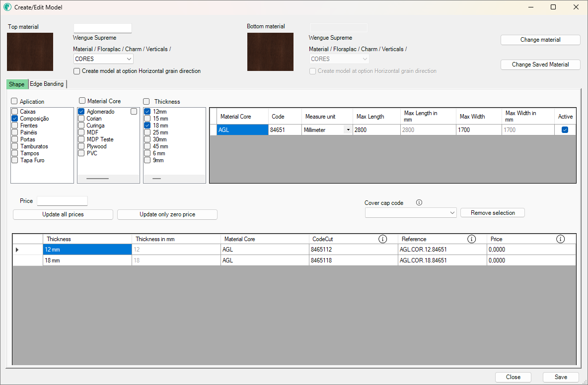Enable Horizontal grain direction for top material

(x=77, y=71)
